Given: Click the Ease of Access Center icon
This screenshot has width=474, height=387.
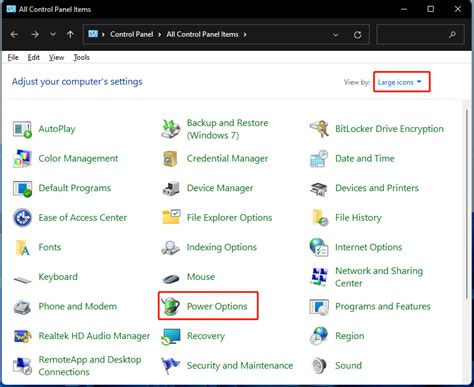Looking at the screenshot, I should pyautogui.click(x=22, y=218).
